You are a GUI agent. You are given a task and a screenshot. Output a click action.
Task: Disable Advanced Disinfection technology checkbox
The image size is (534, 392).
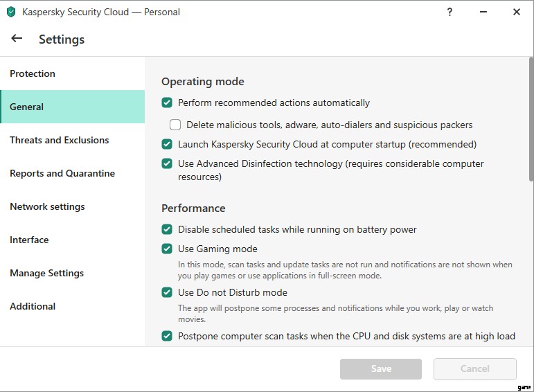pyautogui.click(x=167, y=163)
